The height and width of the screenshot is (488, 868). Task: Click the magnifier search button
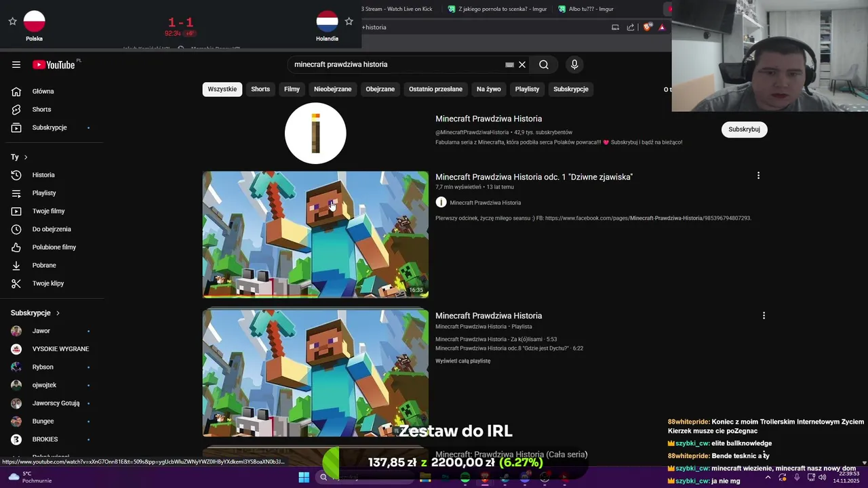point(544,64)
